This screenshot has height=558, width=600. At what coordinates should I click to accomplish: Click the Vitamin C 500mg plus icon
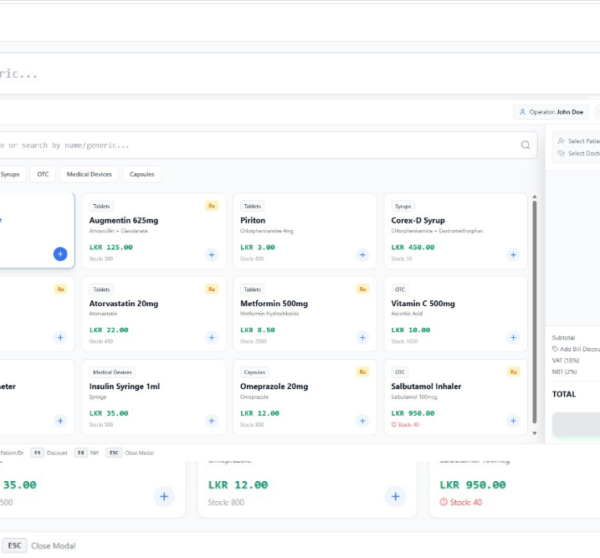coord(513,337)
